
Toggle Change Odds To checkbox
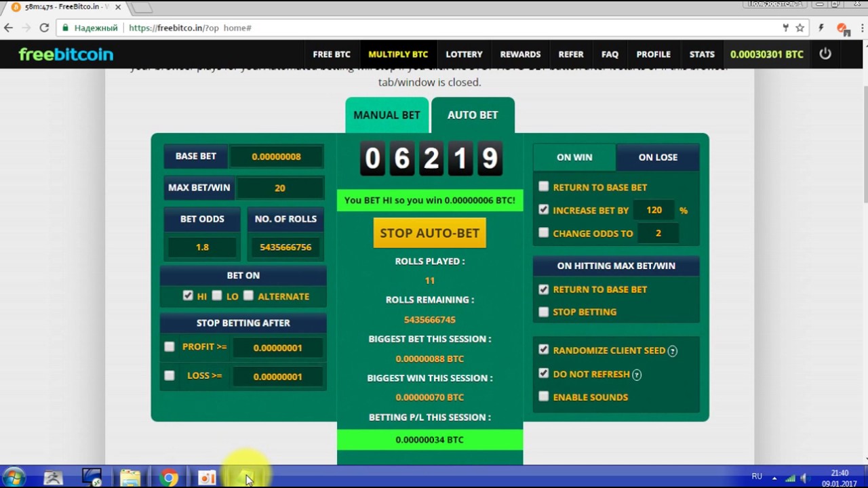coord(544,232)
